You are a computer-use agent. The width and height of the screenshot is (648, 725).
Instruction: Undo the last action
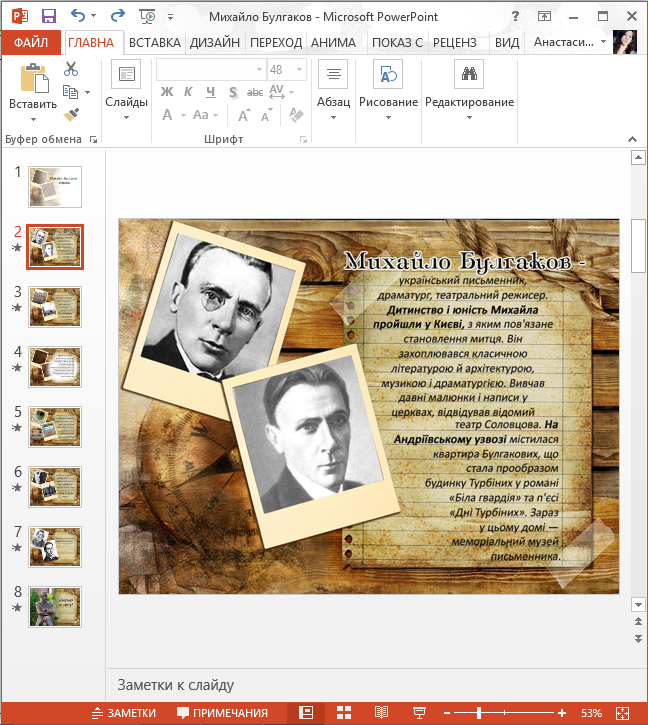pos(80,15)
